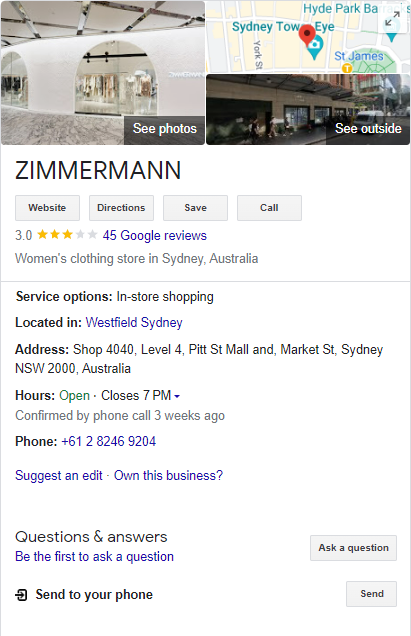Open the See photos store thumbnail
Viewport: 411px width, 636px height.
tap(103, 73)
